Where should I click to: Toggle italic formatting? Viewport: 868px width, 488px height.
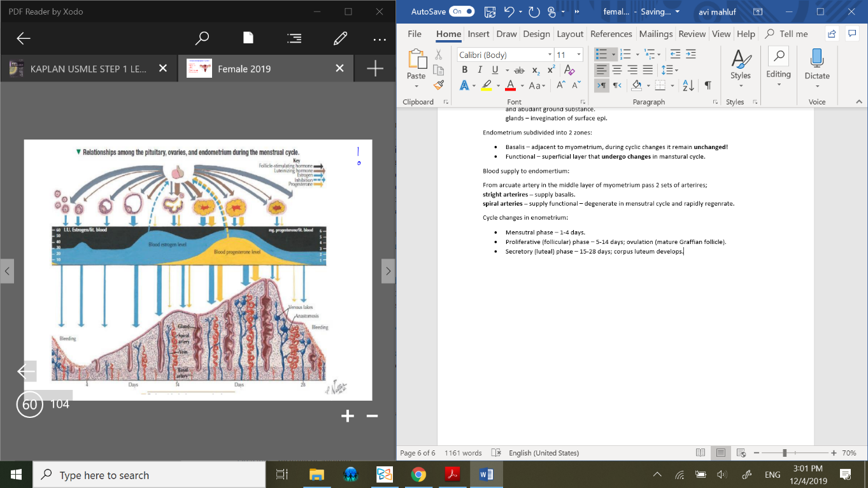pyautogui.click(x=480, y=70)
